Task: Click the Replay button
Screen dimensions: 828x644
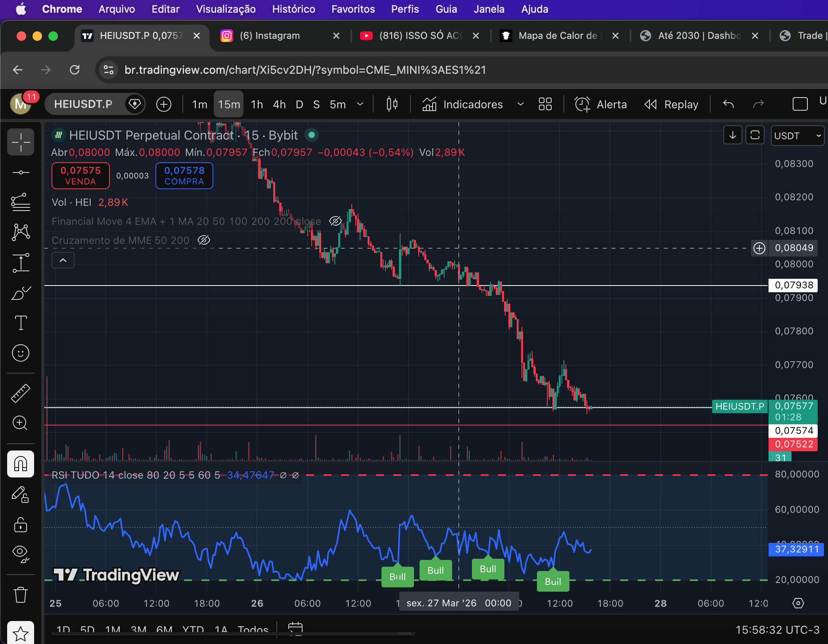Action: point(671,104)
